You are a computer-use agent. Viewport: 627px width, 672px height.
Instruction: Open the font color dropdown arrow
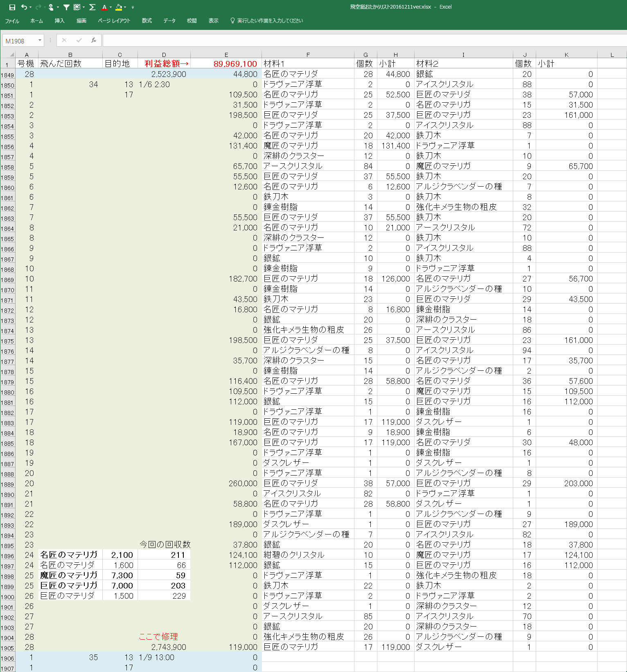(x=111, y=7)
